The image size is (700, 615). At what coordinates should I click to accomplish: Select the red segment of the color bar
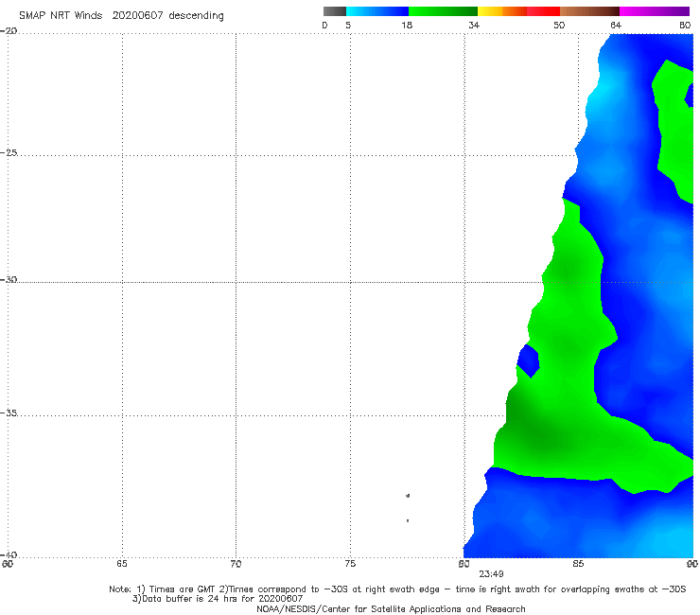coord(543,11)
